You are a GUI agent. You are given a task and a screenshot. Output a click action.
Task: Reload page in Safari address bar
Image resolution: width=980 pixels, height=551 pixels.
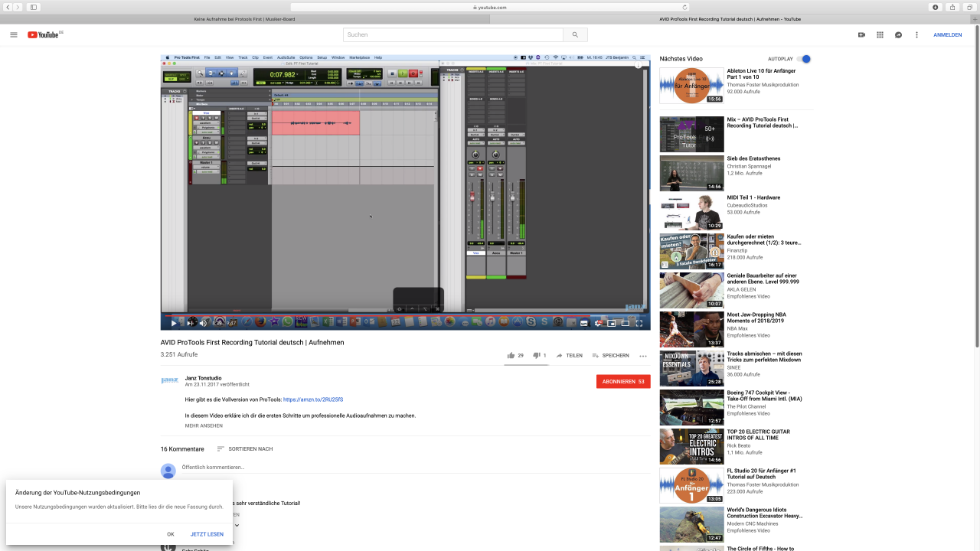point(684,7)
